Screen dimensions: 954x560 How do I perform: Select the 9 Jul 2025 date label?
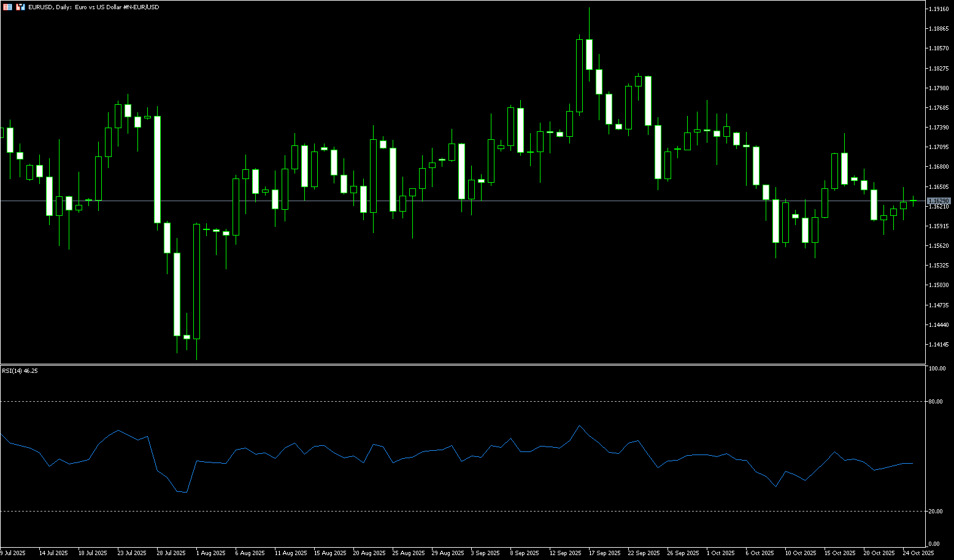tap(13, 553)
